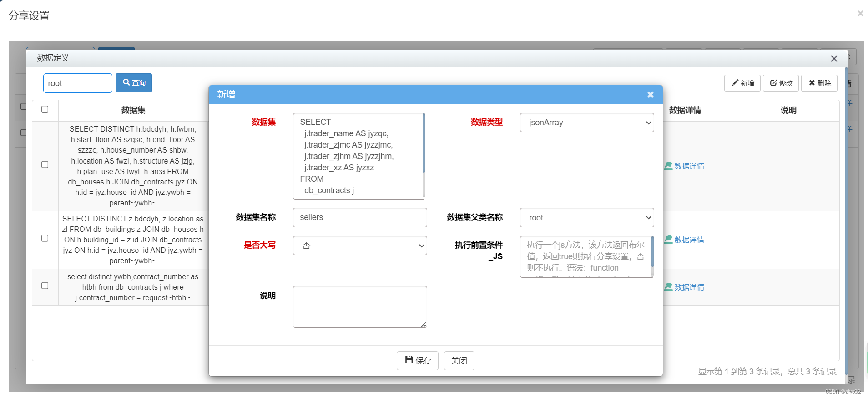Click the search field containing root

[78, 83]
